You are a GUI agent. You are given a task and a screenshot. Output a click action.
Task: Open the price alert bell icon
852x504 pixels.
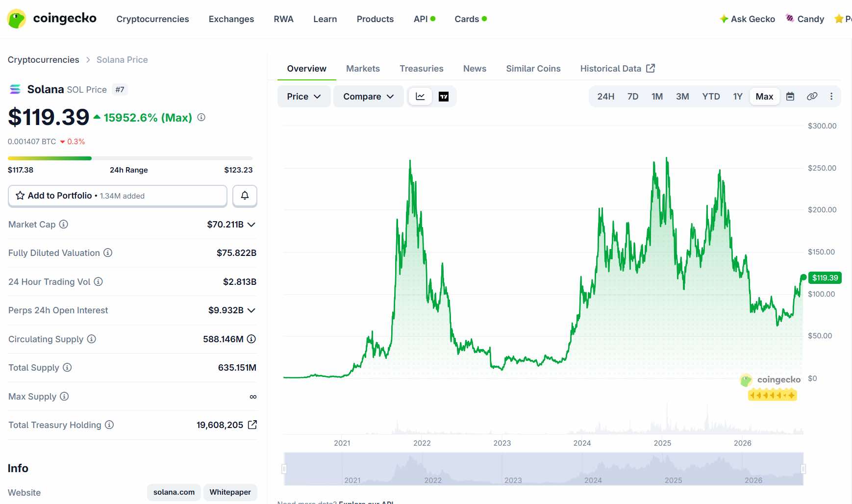245,196
